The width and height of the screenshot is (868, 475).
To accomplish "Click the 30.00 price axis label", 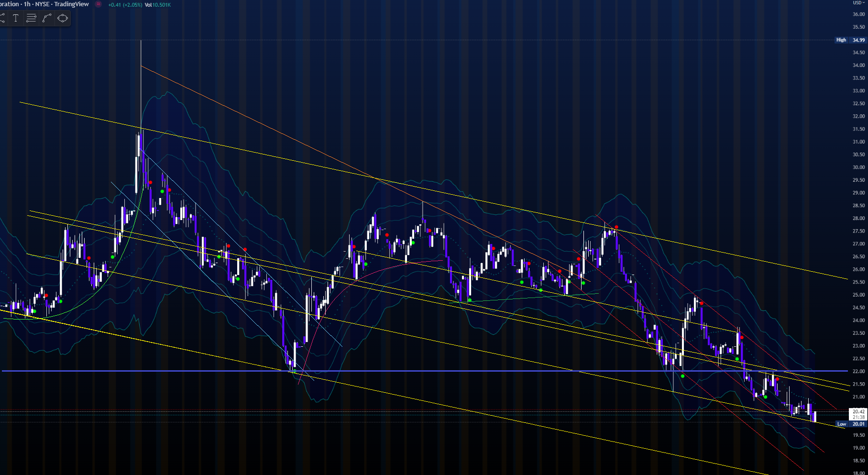I will point(858,167).
